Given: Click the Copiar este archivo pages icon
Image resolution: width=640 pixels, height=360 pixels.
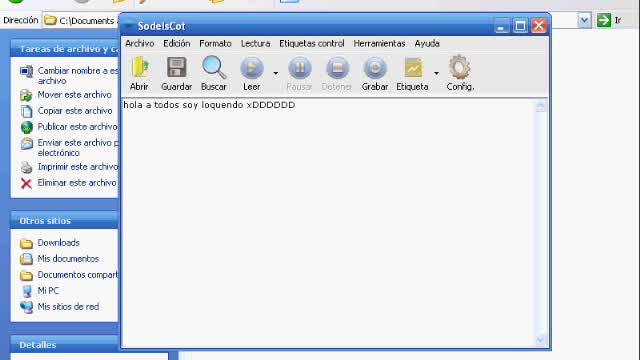Looking at the screenshot, I should click(27, 111).
